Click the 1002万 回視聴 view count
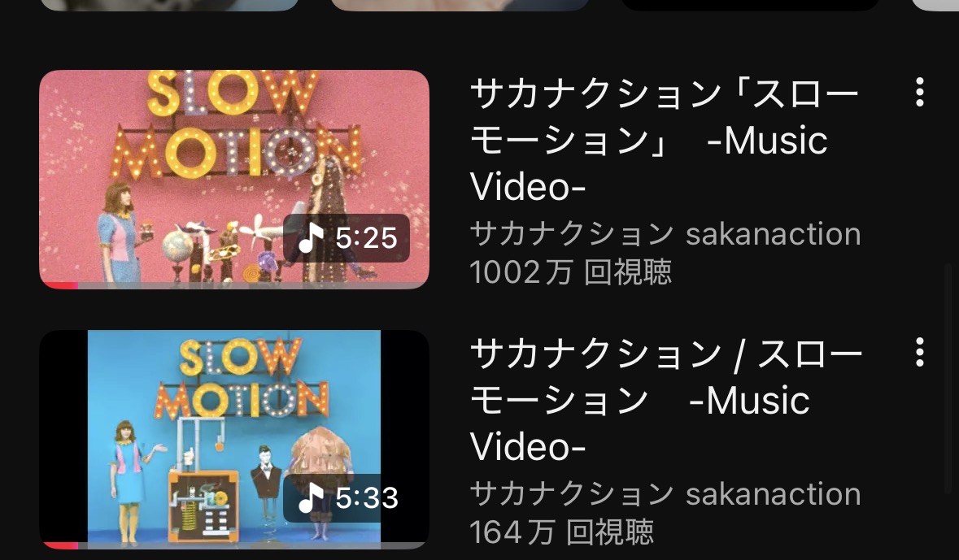 (571, 272)
